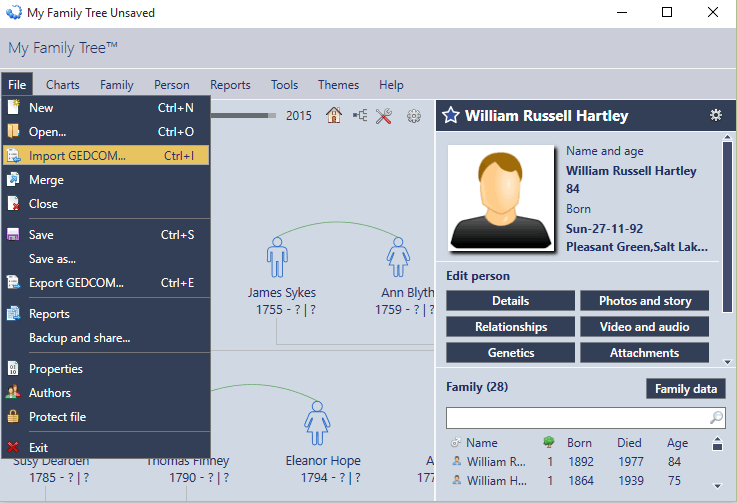The width and height of the screenshot is (737, 503).
Task: Open the Help menu
Action: coord(391,85)
